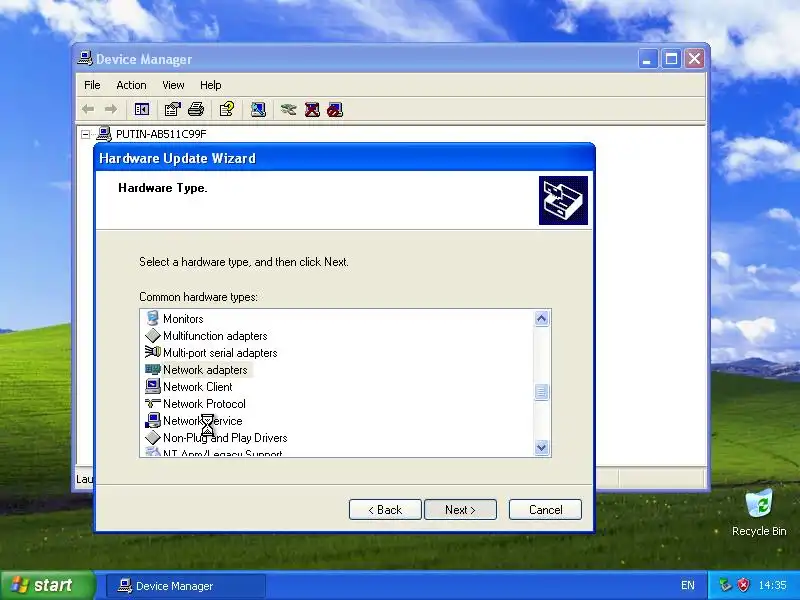Click the Network adapters card icon
Screen dimensions: 800x600
coord(153,369)
